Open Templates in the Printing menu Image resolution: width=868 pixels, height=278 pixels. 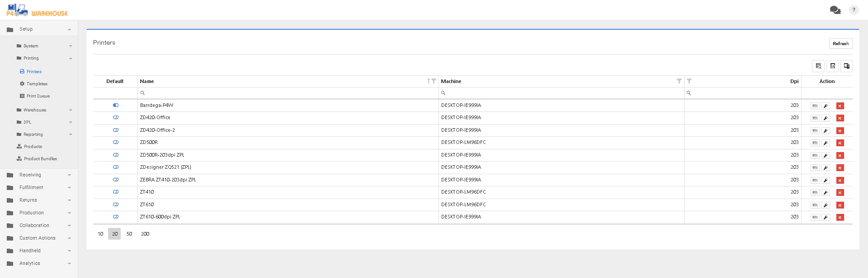pos(37,84)
